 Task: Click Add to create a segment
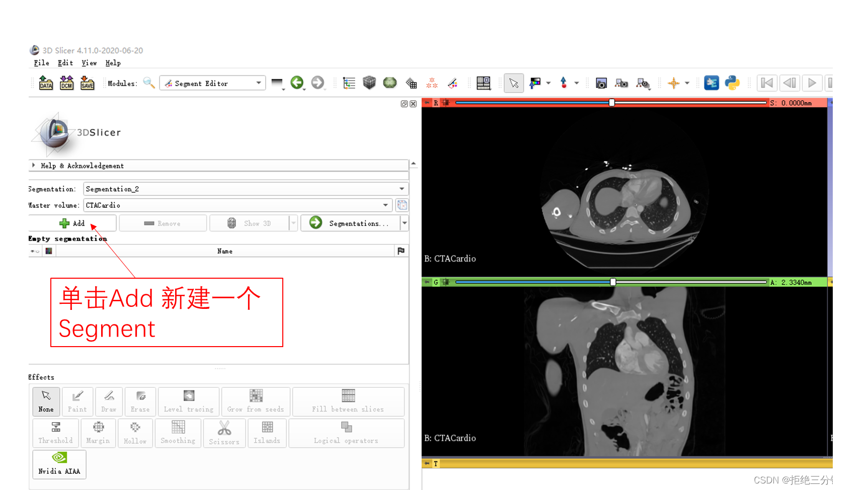click(72, 223)
